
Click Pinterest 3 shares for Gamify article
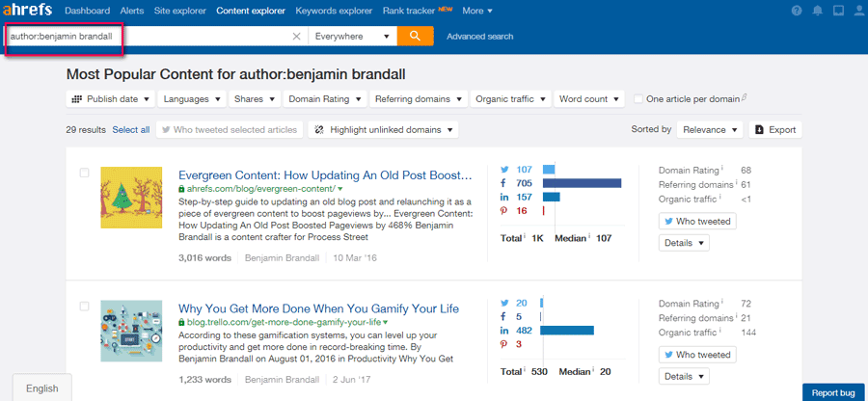[511, 344]
